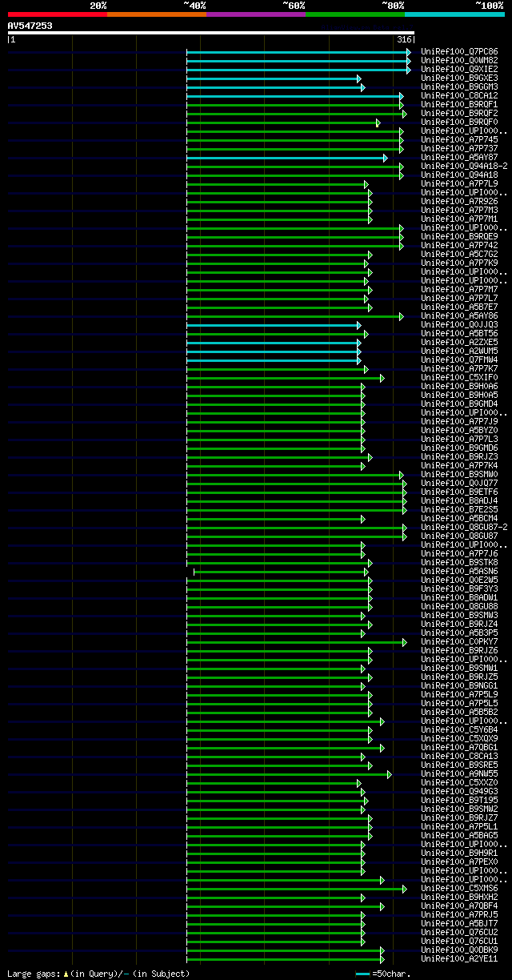
Task: Click the white query sequence bar
Action: pos(210,33)
